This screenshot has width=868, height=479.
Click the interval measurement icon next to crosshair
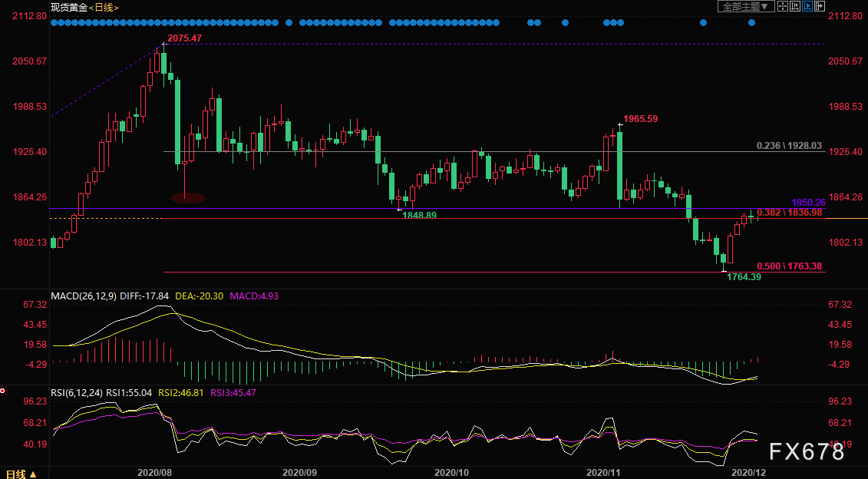(x=794, y=7)
